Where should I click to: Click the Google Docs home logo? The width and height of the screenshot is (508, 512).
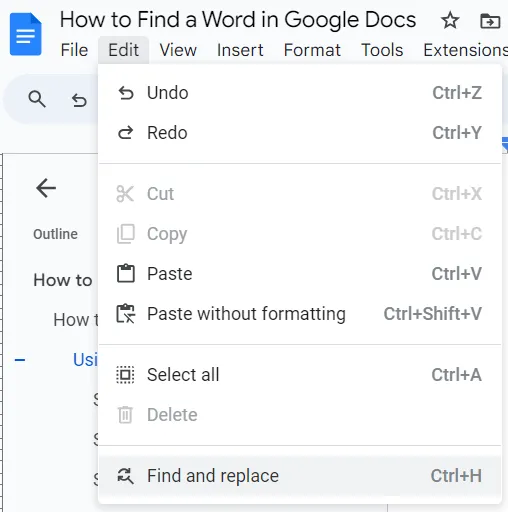tap(26, 34)
